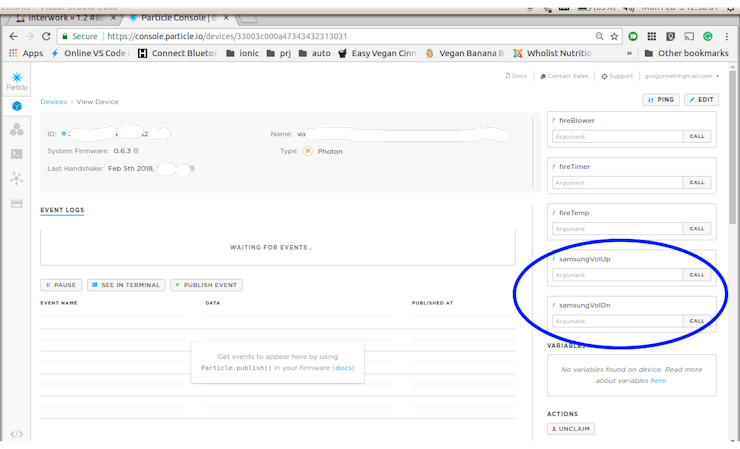
Task: Open the Console terminal icon in sidebar
Action: pos(17,154)
